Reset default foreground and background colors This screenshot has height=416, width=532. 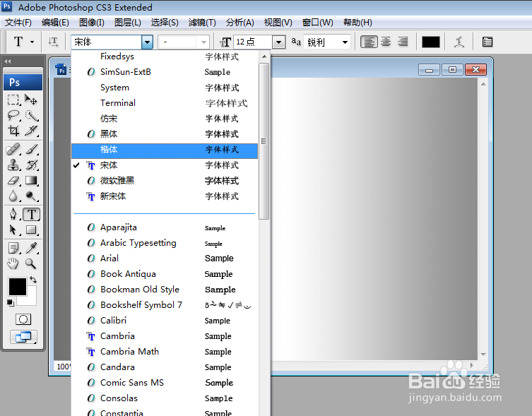(x=10, y=303)
